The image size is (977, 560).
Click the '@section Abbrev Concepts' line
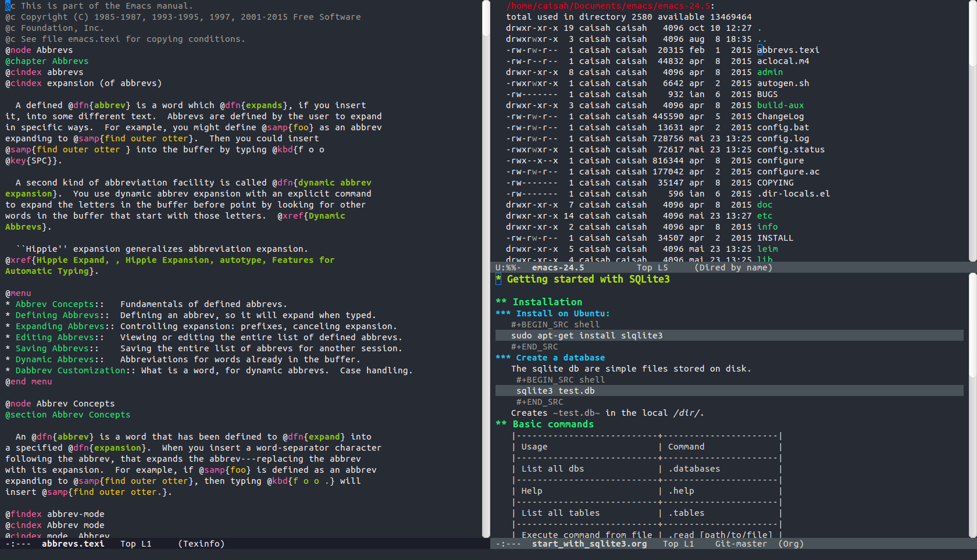pos(67,415)
